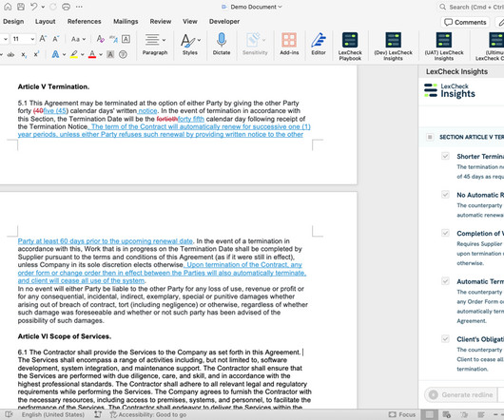
Task: Switch to Web Layout view in the status bar
Action: point(446,414)
